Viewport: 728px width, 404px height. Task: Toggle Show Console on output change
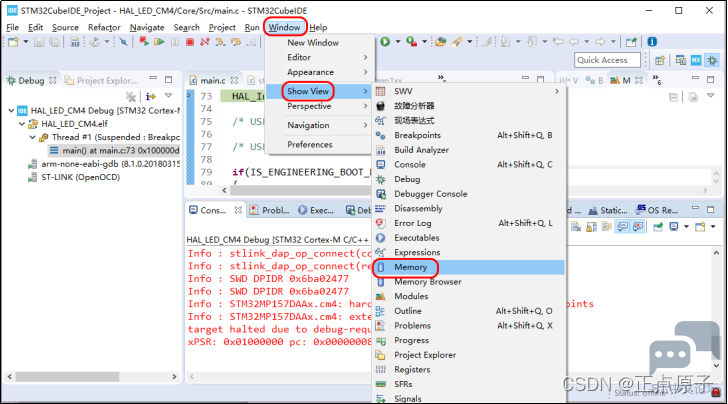pyautogui.click(x=622, y=227)
